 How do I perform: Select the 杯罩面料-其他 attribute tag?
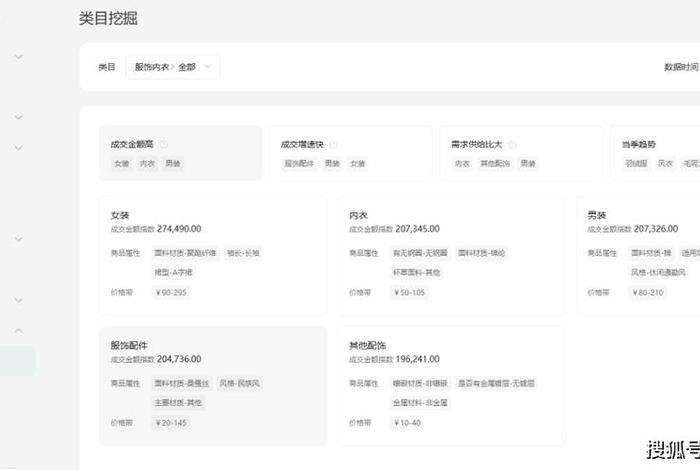tap(417, 272)
